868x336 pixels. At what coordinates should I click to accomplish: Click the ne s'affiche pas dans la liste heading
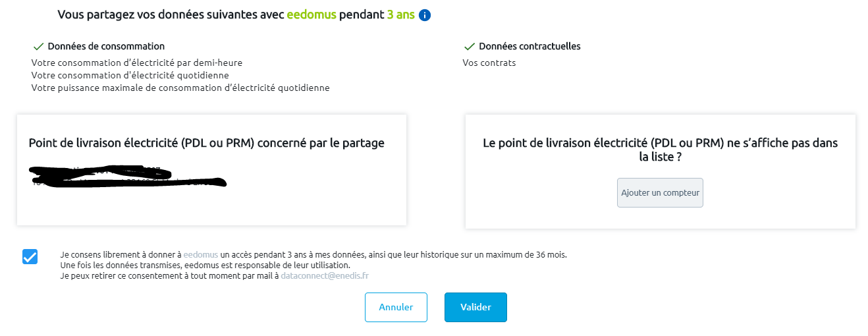pos(660,150)
